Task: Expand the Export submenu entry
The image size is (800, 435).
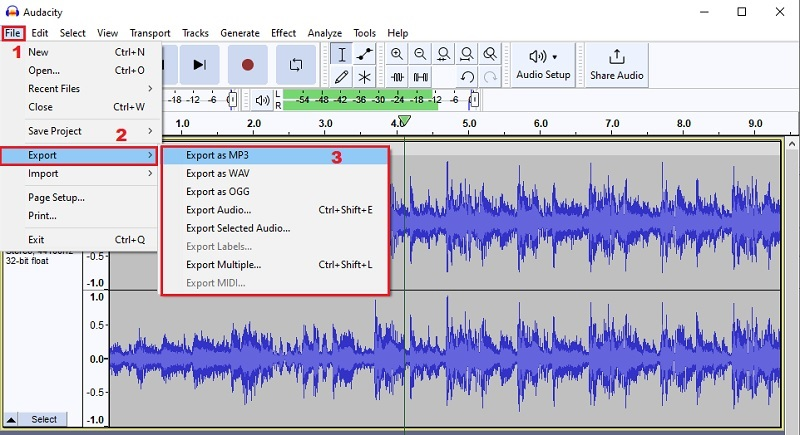Action: (x=79, y=156)
